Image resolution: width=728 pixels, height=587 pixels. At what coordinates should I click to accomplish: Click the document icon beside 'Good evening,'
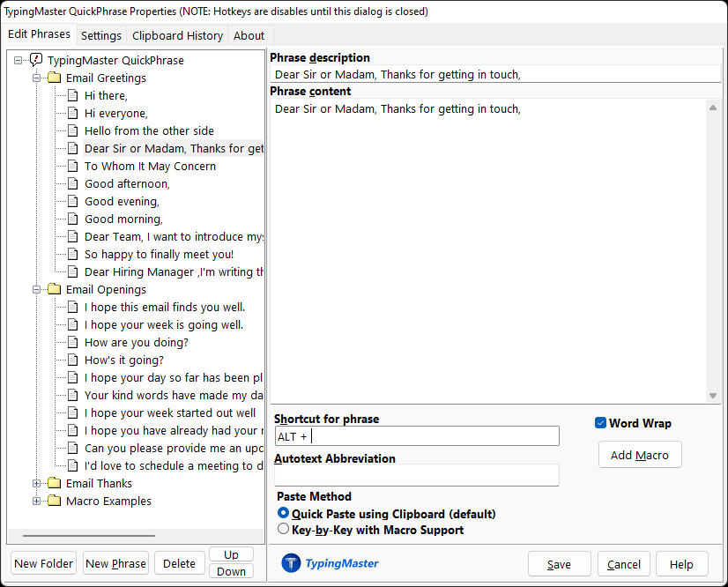coord(73,201)
